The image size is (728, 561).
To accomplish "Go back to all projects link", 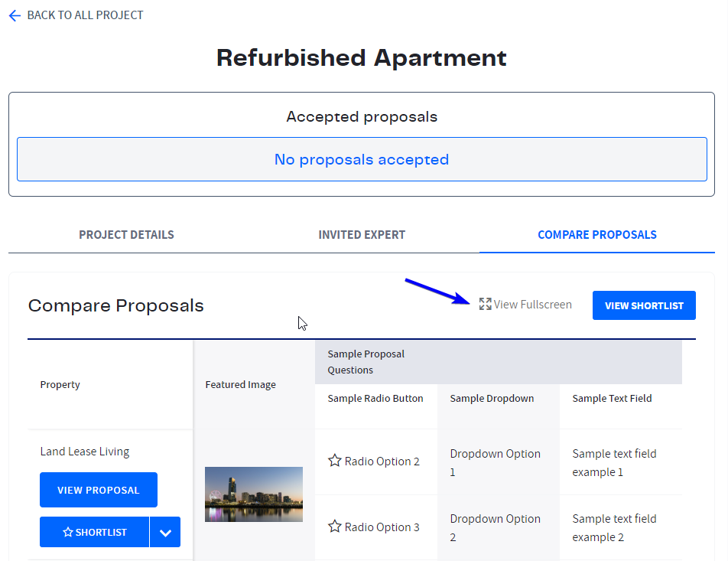I will click(x=85, y=15).
